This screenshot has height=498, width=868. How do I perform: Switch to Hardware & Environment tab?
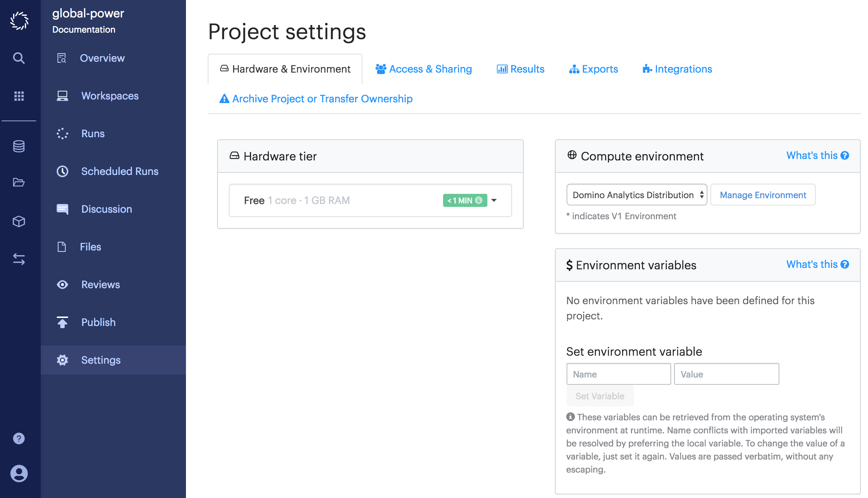(285, 69)
